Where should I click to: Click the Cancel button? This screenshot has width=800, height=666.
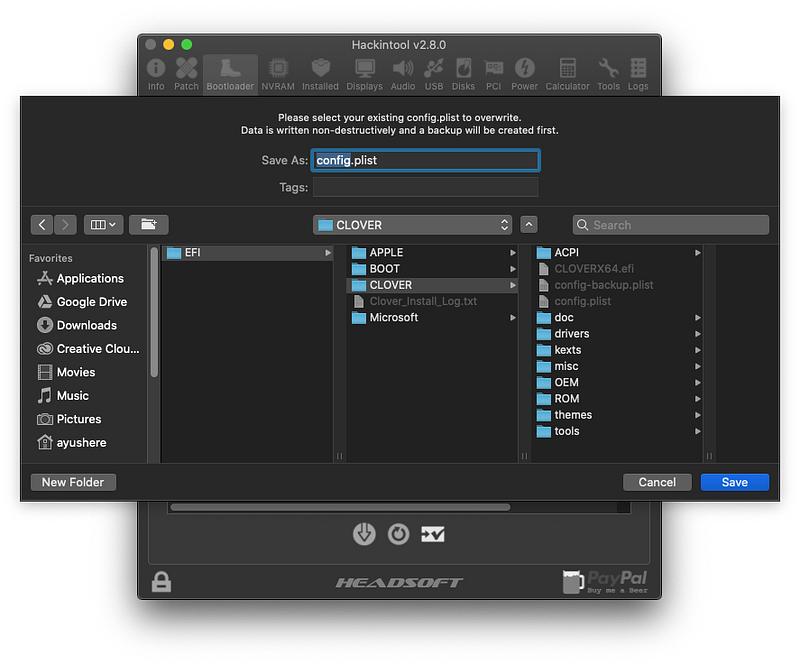point(657,482)
